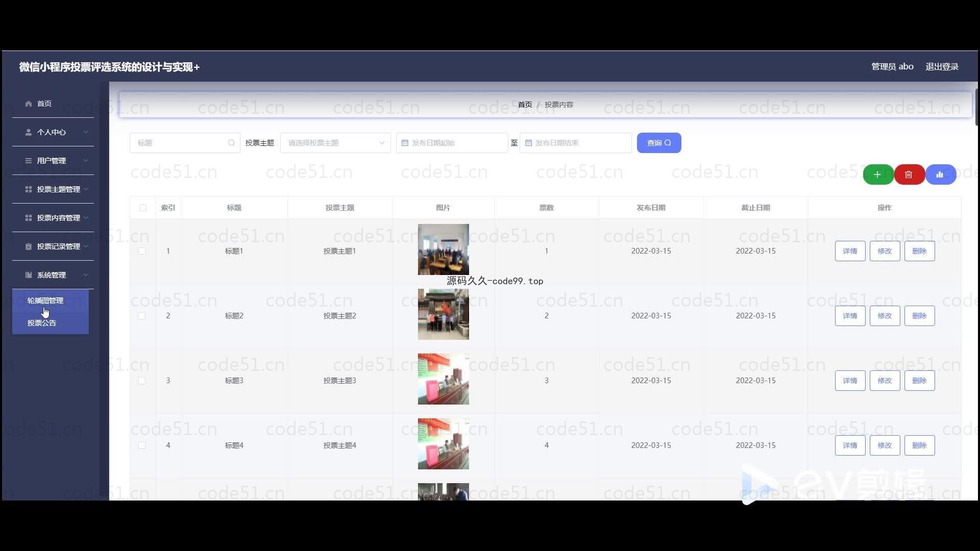980x551 pixels.
Task: Click the image thumbnail of row 标题3
Action: [443, 379]
